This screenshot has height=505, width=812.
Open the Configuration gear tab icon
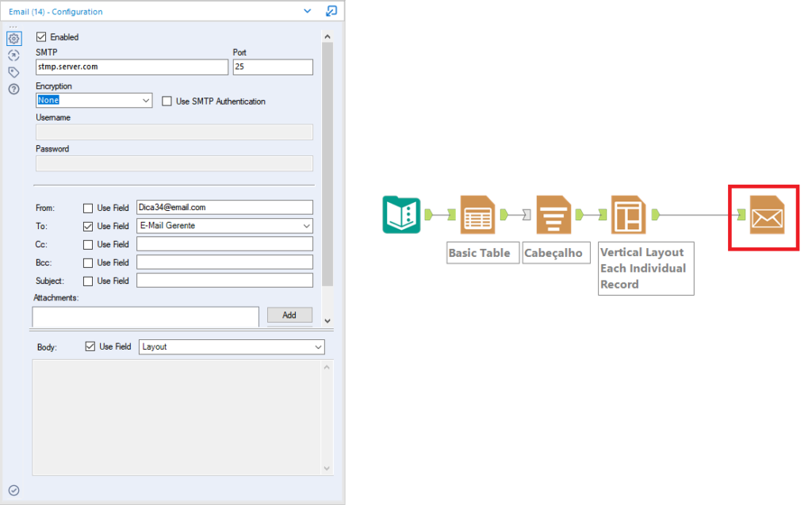point(14,38)
